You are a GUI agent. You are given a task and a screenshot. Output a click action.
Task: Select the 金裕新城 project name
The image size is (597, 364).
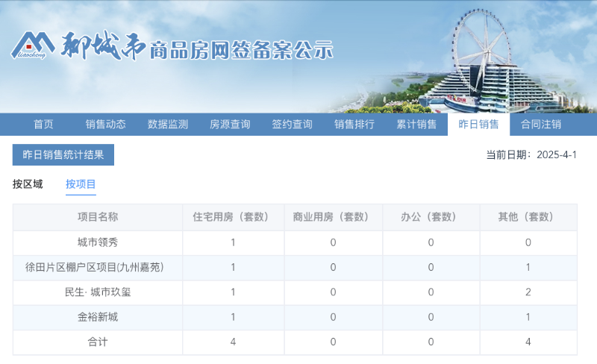[98, 317]
